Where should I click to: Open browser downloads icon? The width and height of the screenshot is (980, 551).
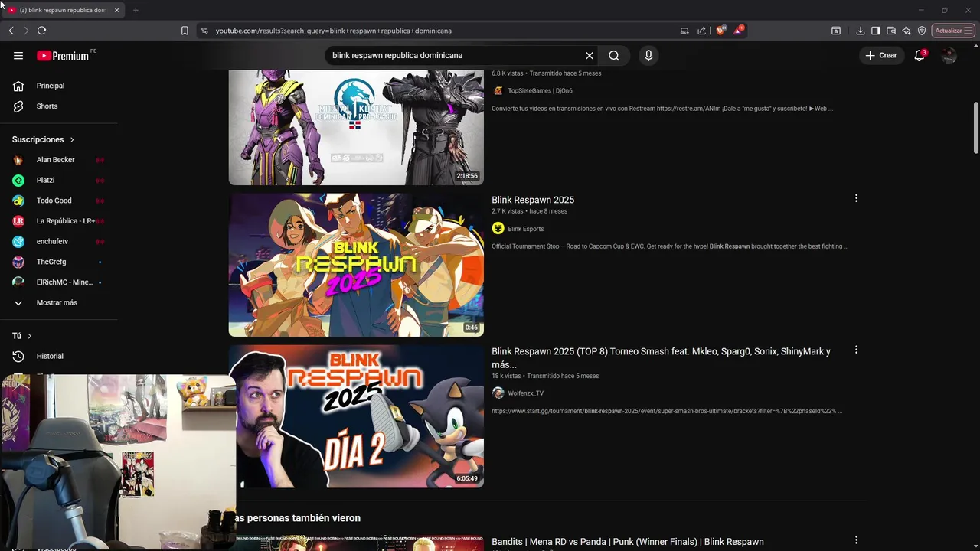(861, 31)
